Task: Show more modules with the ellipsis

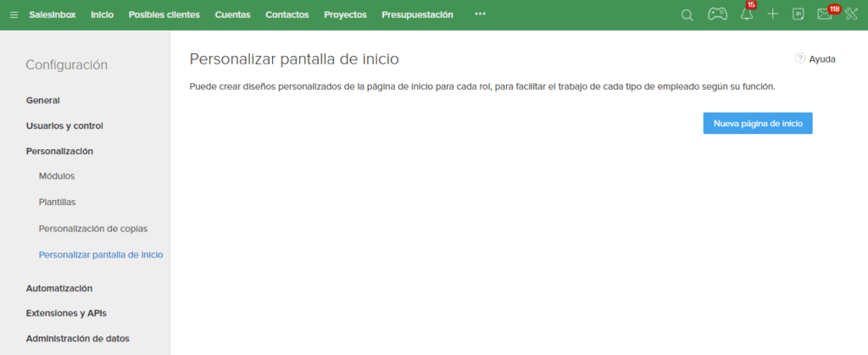Action: pos(480,14)
